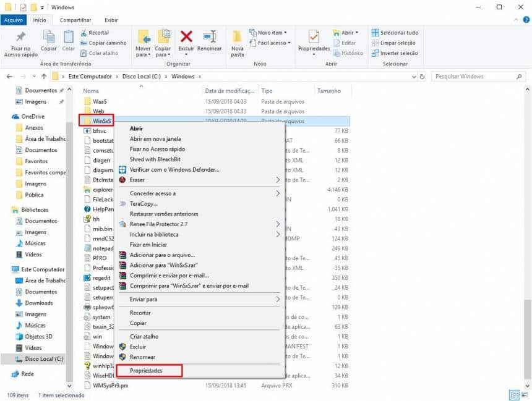Select Shred with BleachBit
Screen dimensions: 532x401
(200, 159)
